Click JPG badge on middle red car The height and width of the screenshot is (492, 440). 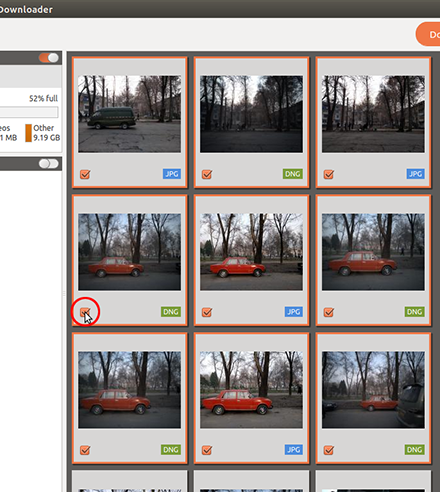pyautogui.click(x=294, y=312)
